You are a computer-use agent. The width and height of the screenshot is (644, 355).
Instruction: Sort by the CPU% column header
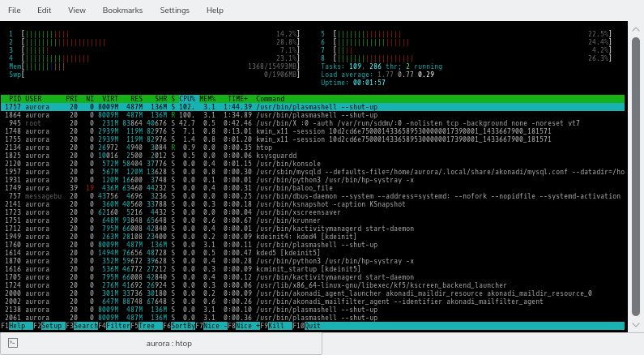(x=187, y=98)
